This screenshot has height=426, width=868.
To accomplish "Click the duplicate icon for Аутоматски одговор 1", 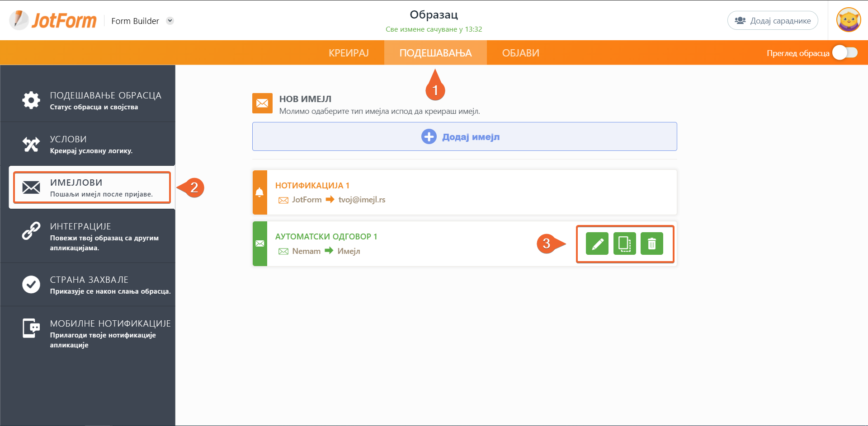I will pos(624,244).
